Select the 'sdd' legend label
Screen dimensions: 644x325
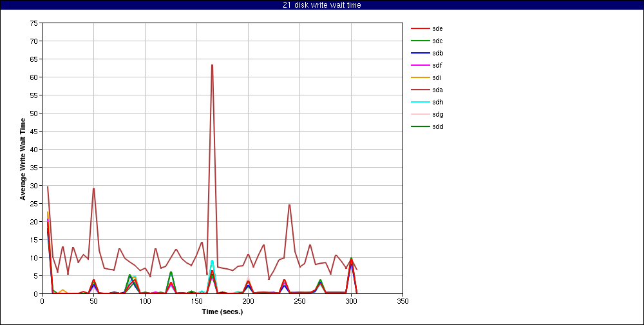(x=437, y=126)
